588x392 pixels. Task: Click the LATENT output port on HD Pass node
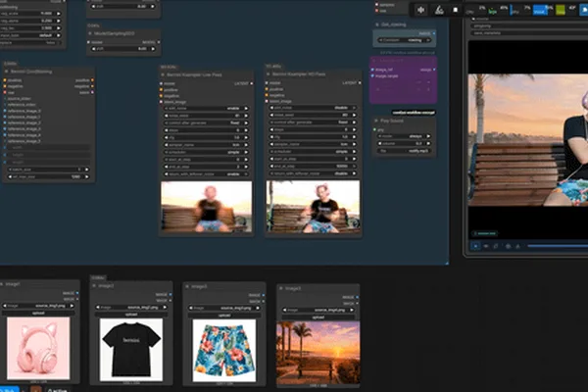click(360, 83)
